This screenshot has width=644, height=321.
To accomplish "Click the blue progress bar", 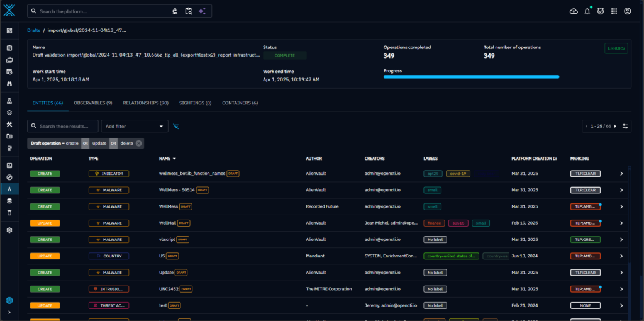I will pos(471,77).
